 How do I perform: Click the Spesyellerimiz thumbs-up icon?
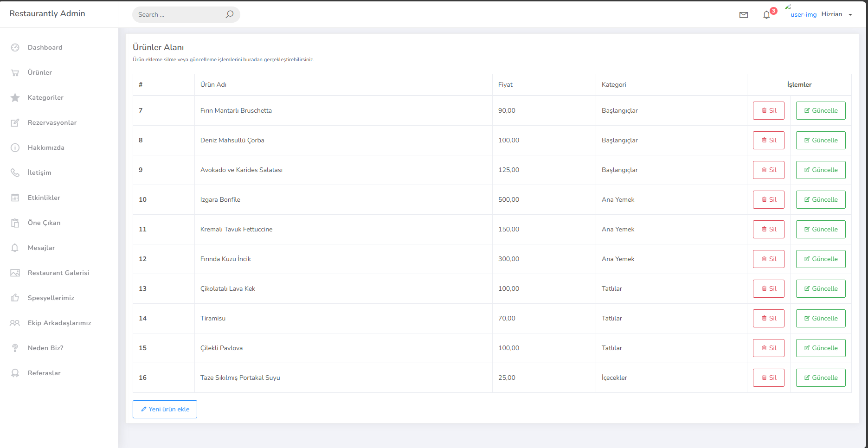click(x=15, y=298)
